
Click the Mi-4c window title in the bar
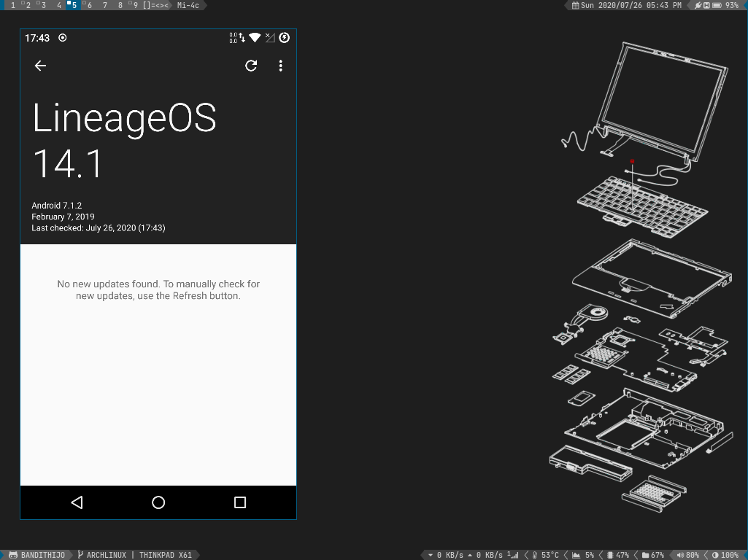(x=188, y=5)
